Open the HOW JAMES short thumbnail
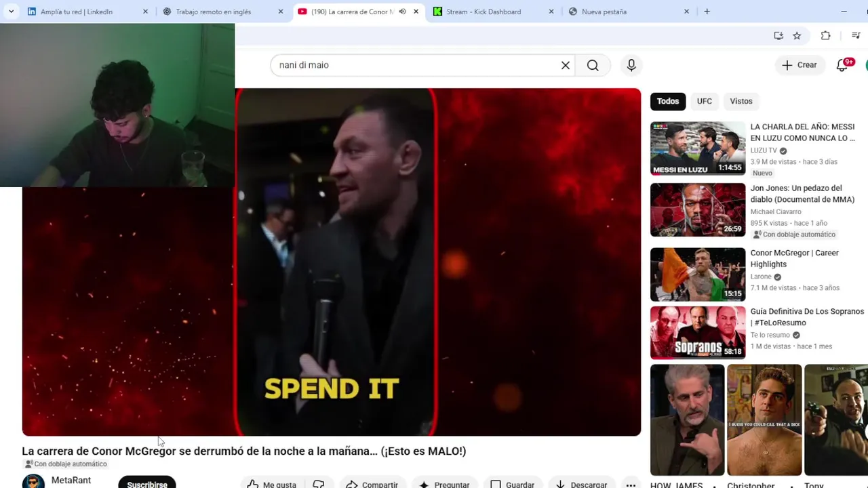This screenshot has height=488, width=868. [x=688, y=420]
